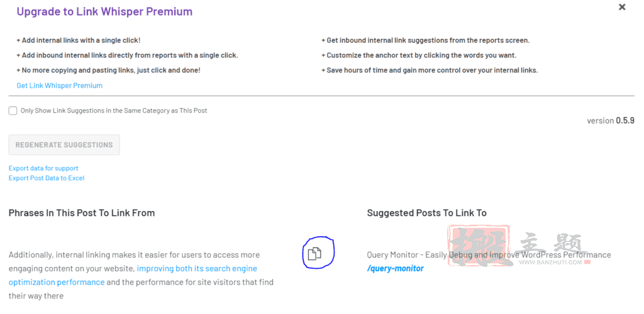Screen dimensions: 644x314
Task: Close the Link Whisper upgrade panel
Action: click(622, 7)
